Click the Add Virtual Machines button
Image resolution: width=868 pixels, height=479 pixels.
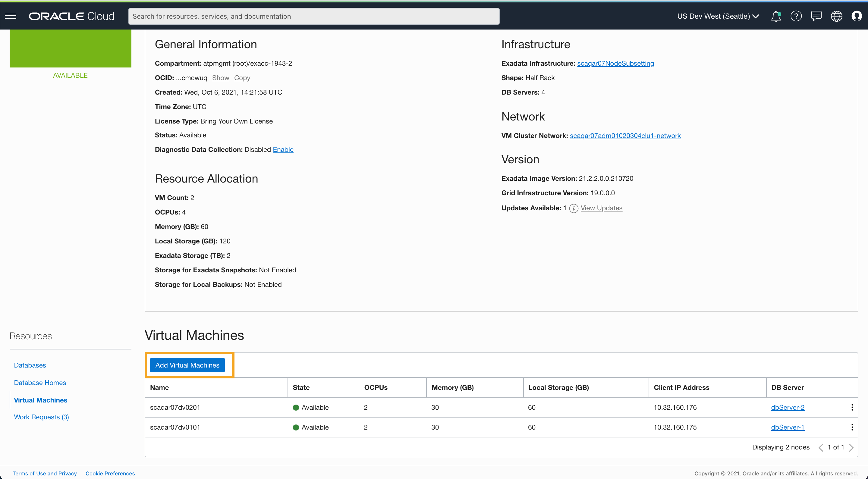187,365
